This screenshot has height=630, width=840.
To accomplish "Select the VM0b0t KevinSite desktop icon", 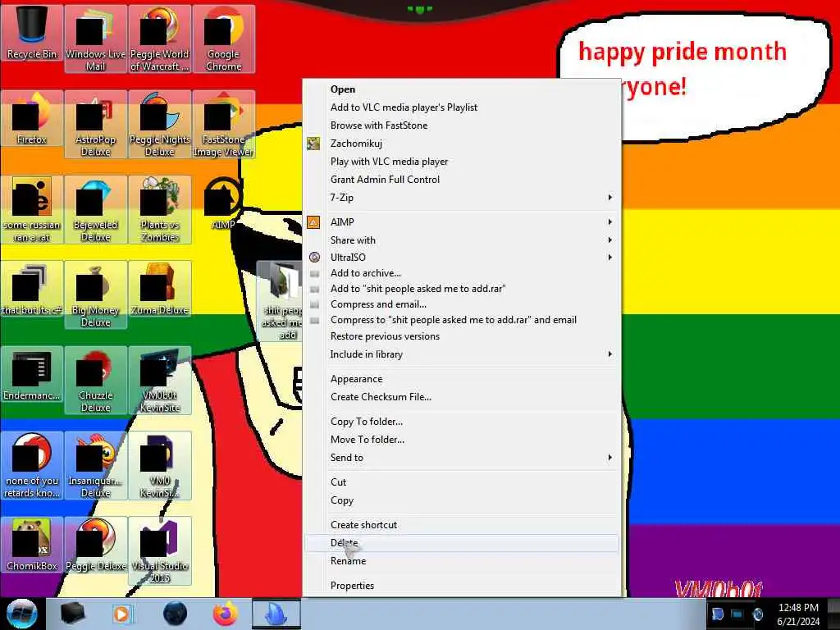I will (x=160, y=380).
